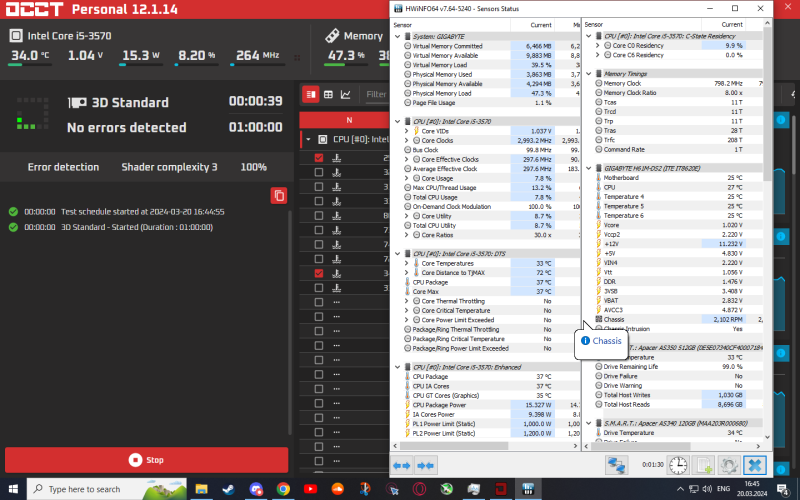Expand Core C0 Residency in HWiNFO
The image size is (800, 500).
[x=597, y=46]
